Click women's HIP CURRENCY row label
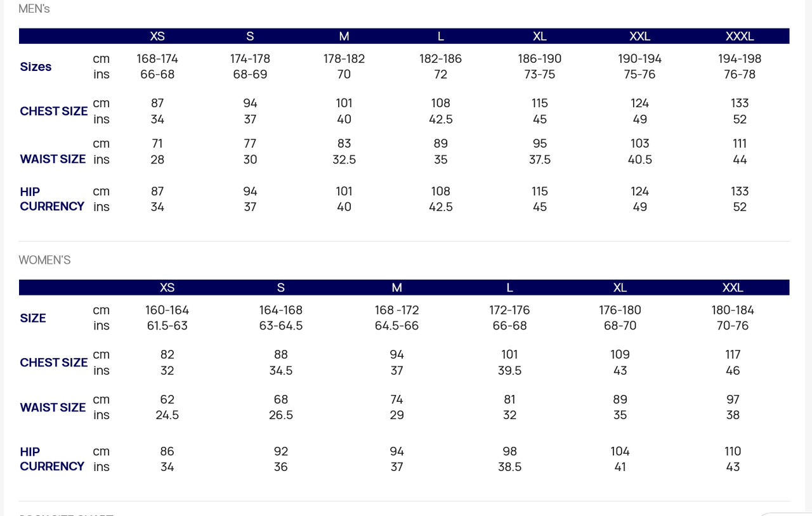This screenshot has width=812, height=516. point(52,459)
